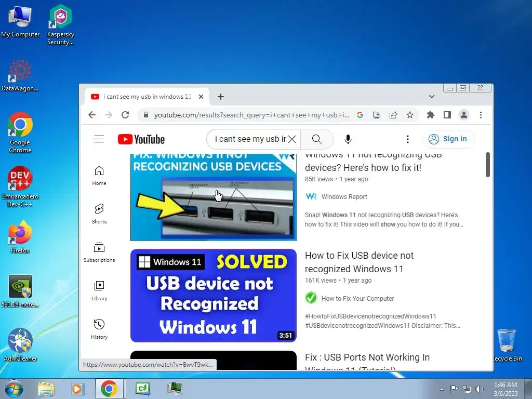Click Chrome forward arrow
Viewport: 532px width, 399px height.
tap(109, 115)
